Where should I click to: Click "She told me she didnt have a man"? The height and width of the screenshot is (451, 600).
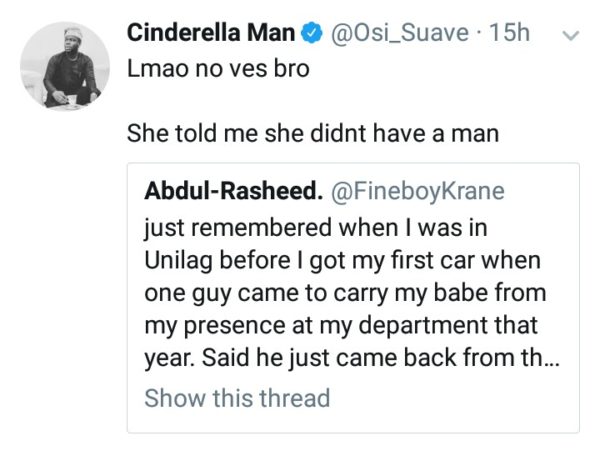tap(312, 132)
